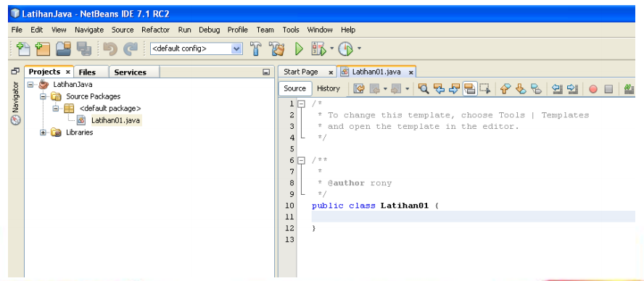Screen dimensions: 644x281
Task: Collapse the code fold at line 1
Action: 302,104
